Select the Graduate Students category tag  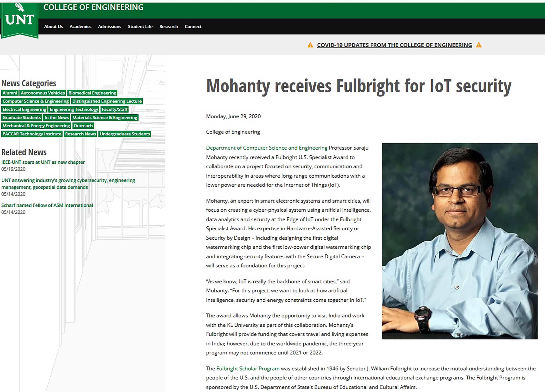(x=22, y=118)
